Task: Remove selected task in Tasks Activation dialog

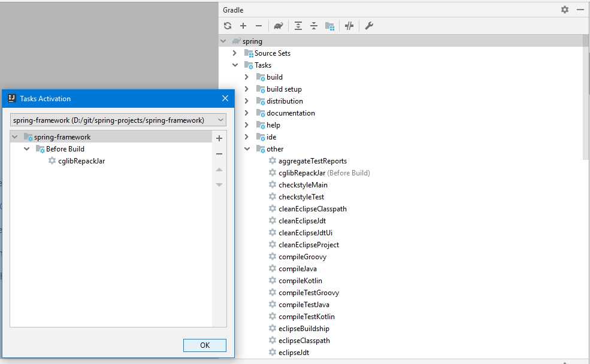Action: tap(219, 154)
